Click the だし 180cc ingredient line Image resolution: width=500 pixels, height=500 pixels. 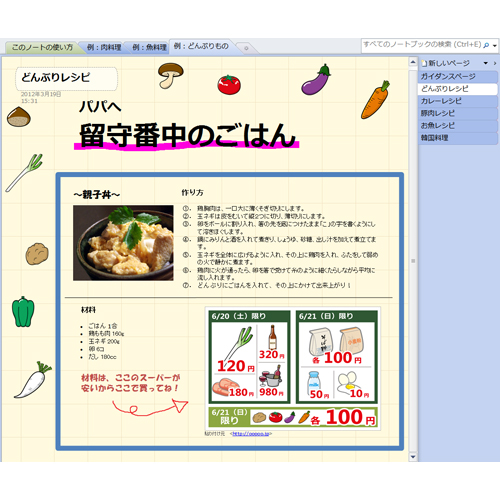coord(102,357)
